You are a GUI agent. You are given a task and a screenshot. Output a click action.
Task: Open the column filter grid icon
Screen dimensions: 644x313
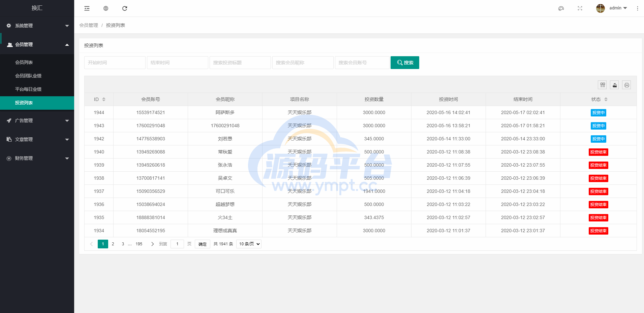602,85
